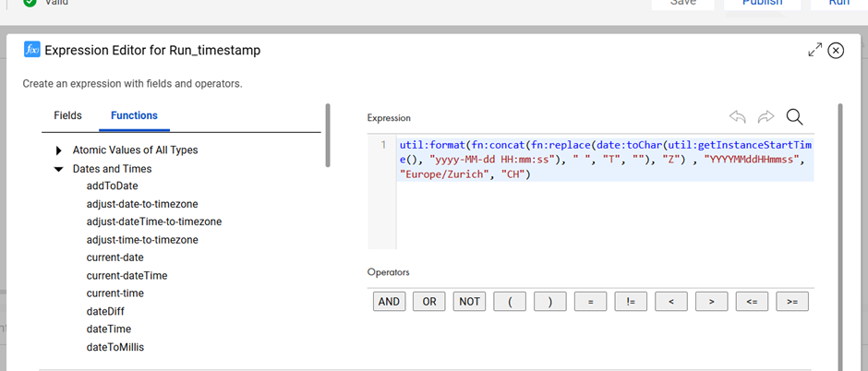Insert the less-than-or-equal operator
The height and width of the screenshot is (371, 868).
752,302
